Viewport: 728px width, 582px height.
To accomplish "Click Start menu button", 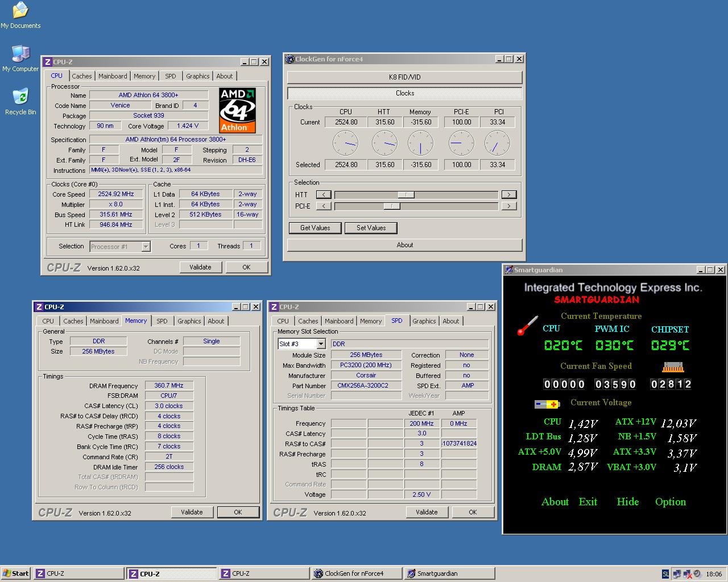I will [16, 573].
